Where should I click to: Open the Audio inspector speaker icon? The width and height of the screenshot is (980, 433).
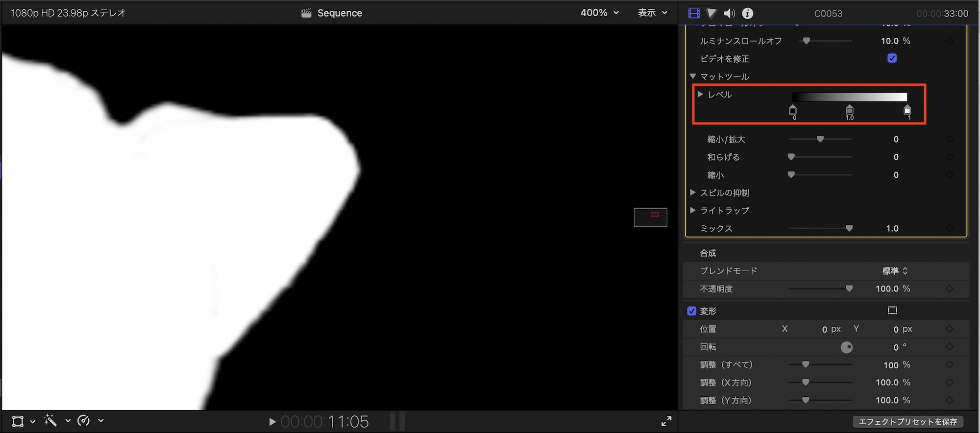(x=730, y=13)
